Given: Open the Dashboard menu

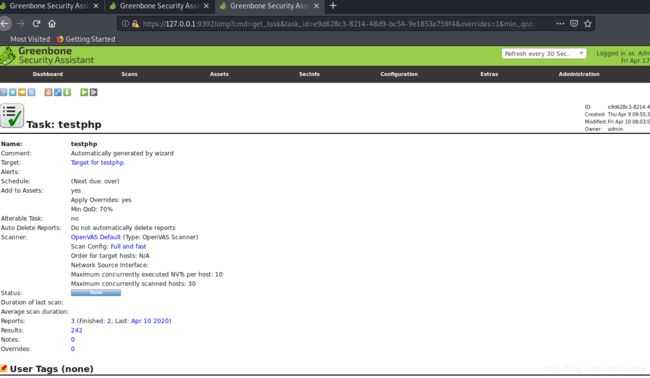Looking at the screenshot, I should pyautogui.click(x=48, y=74).
